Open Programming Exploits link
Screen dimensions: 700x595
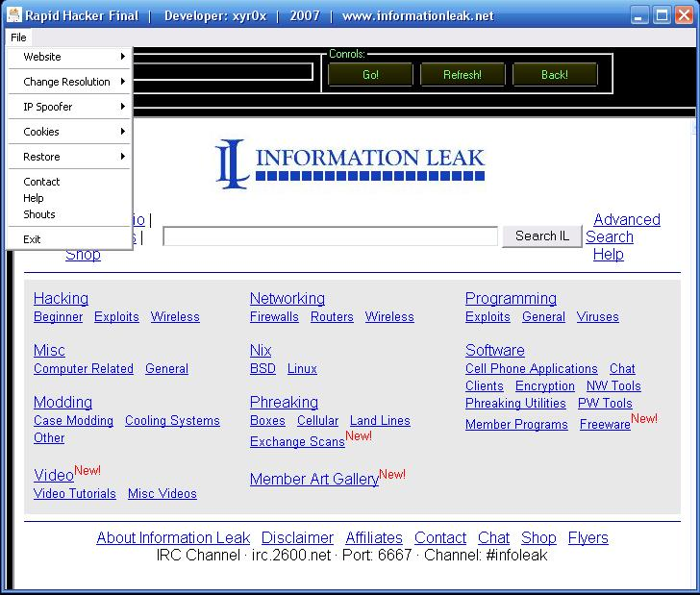[487, 317]
